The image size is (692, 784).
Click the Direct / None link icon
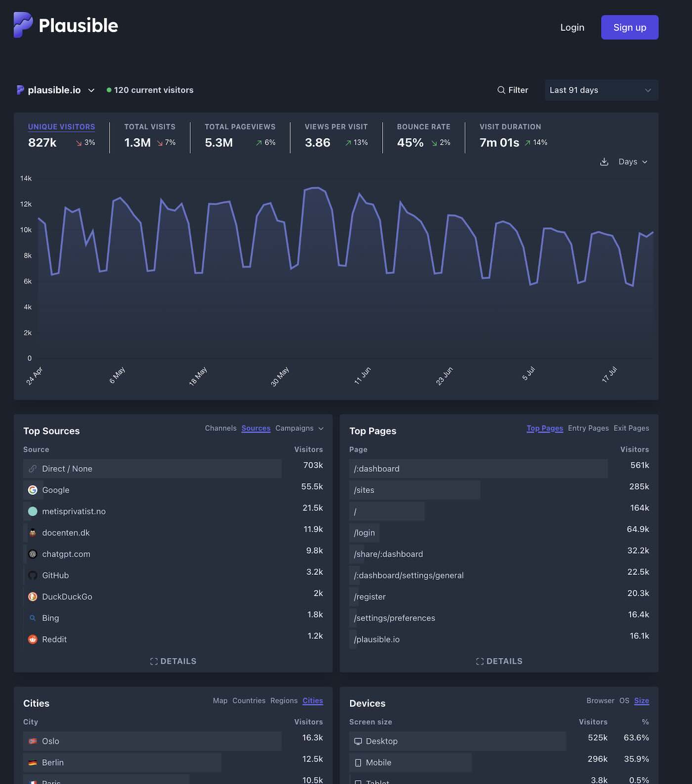pyautogui.click(x=33, y=469)
